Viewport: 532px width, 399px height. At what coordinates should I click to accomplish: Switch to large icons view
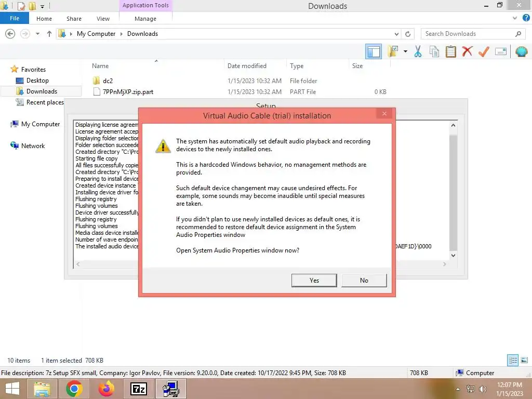click(524, 361)
